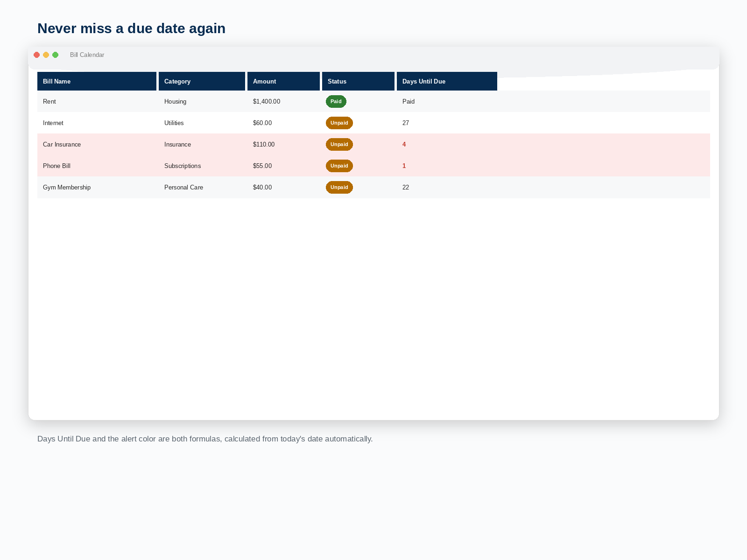Screen dimensions: 747x560
Task: Click the Utilities category cell
Action: [174, 123]
